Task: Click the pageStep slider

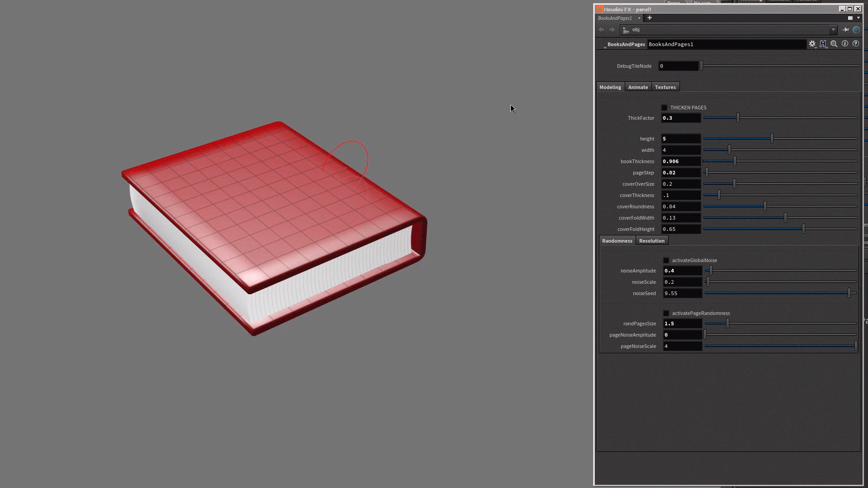Action: pos(781,173)
